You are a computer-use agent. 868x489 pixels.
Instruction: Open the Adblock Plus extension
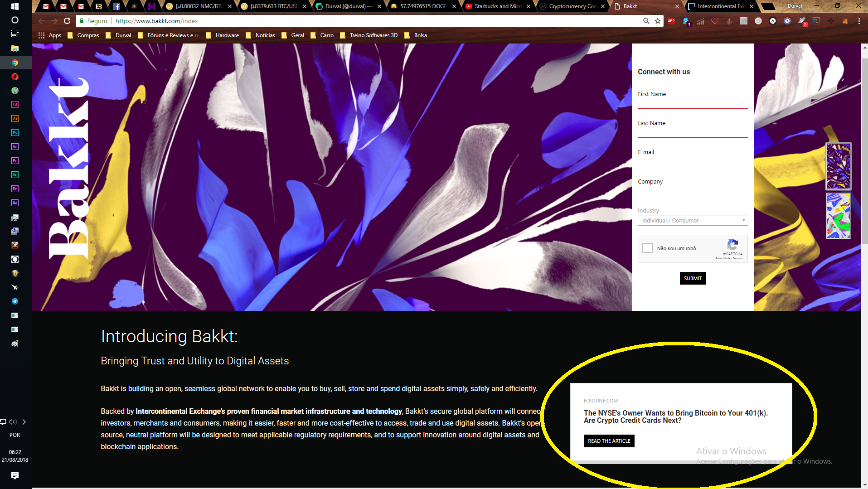(x=671, y=21)
